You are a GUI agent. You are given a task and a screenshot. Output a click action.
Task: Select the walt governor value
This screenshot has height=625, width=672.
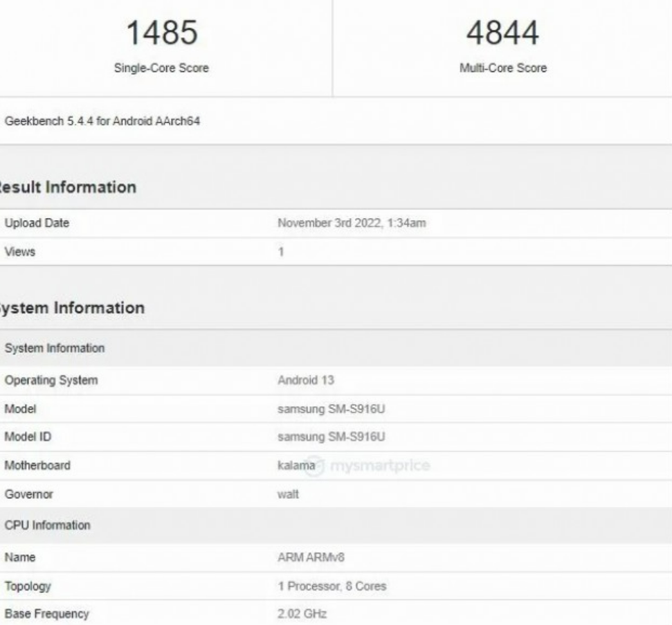[x=288, y=494]
